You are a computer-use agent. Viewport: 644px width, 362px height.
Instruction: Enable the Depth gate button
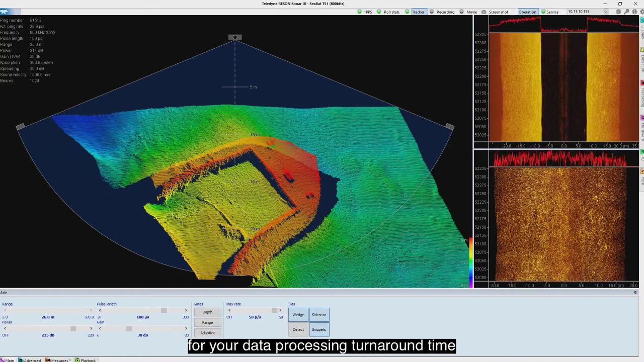(x=207, y=312)
